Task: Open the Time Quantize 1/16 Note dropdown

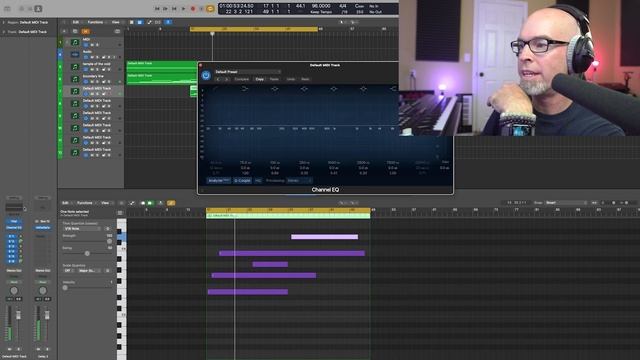Action: [82, 229]
